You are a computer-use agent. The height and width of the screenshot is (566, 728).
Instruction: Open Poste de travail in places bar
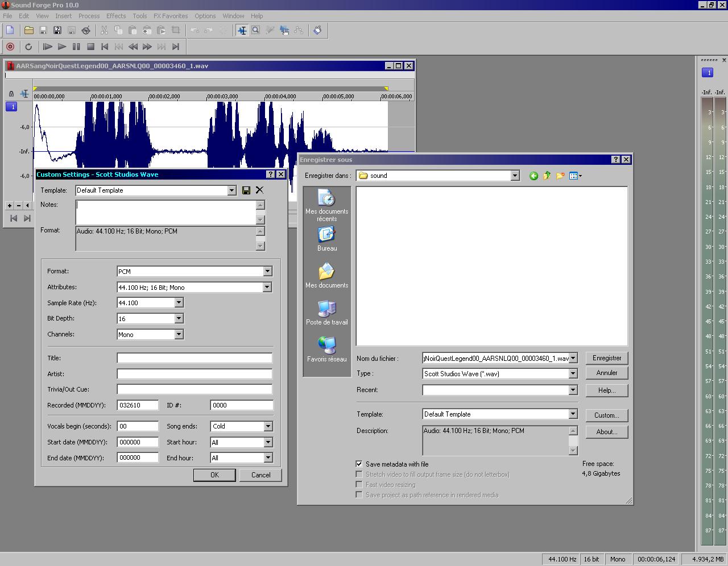click(326, 313)
